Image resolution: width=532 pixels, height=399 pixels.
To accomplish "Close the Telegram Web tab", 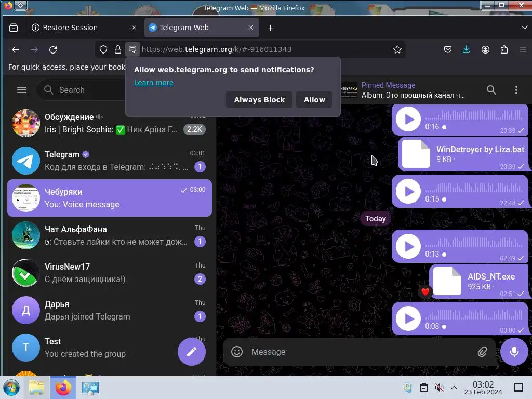I will 251,28.
